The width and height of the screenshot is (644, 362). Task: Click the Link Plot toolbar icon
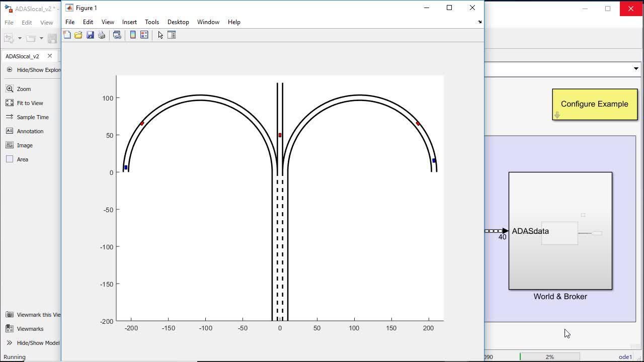point(117,35)
